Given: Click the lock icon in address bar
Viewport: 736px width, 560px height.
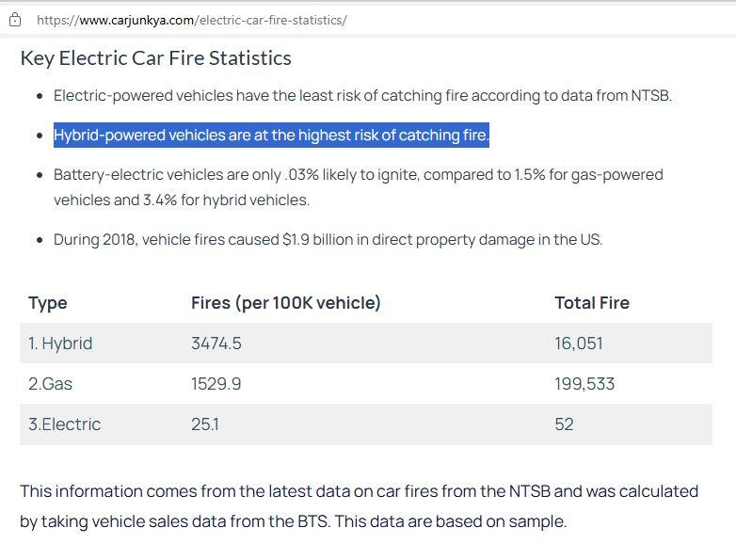Looking at the screenshot, I should point(15,20).
